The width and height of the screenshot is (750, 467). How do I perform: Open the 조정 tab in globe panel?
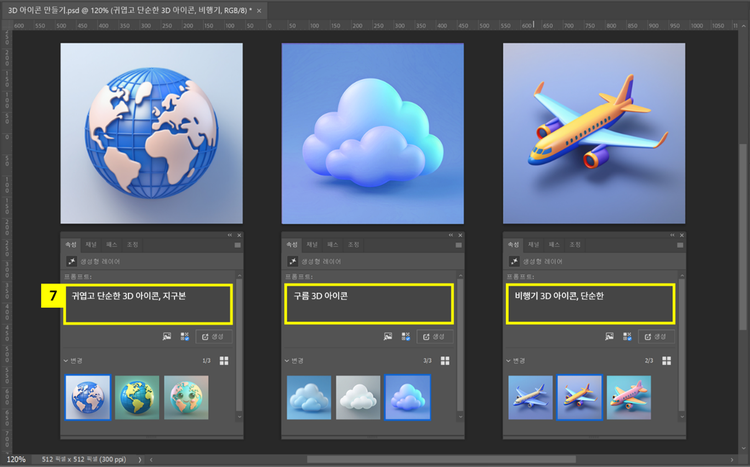click(132, 245)
